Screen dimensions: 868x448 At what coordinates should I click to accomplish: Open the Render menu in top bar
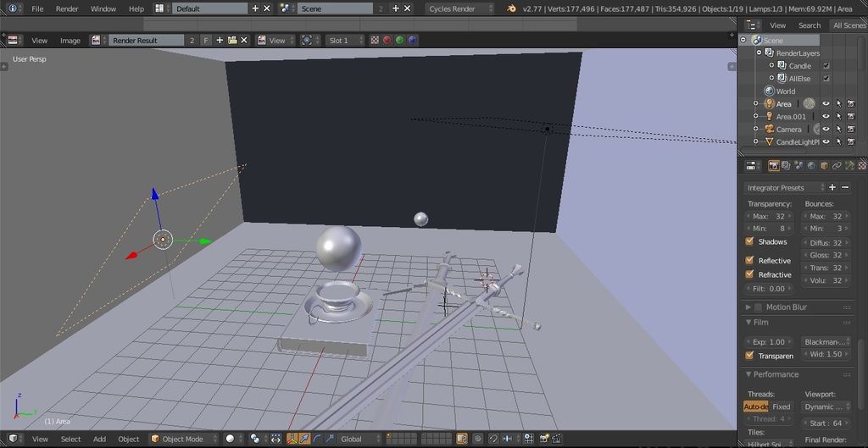[x=67, y=8]
